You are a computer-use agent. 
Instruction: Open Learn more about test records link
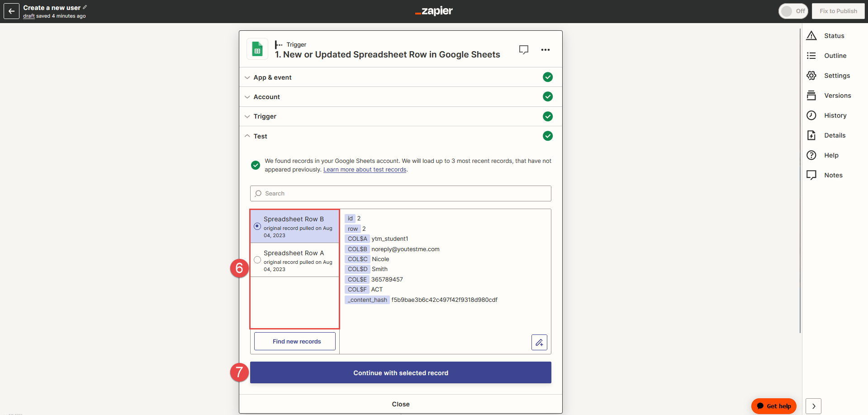click(365, 170)
